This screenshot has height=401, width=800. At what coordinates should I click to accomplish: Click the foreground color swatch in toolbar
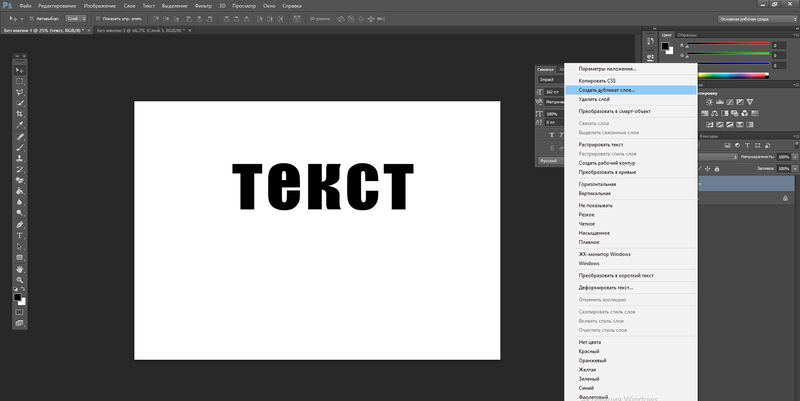(x=17, y=297)
